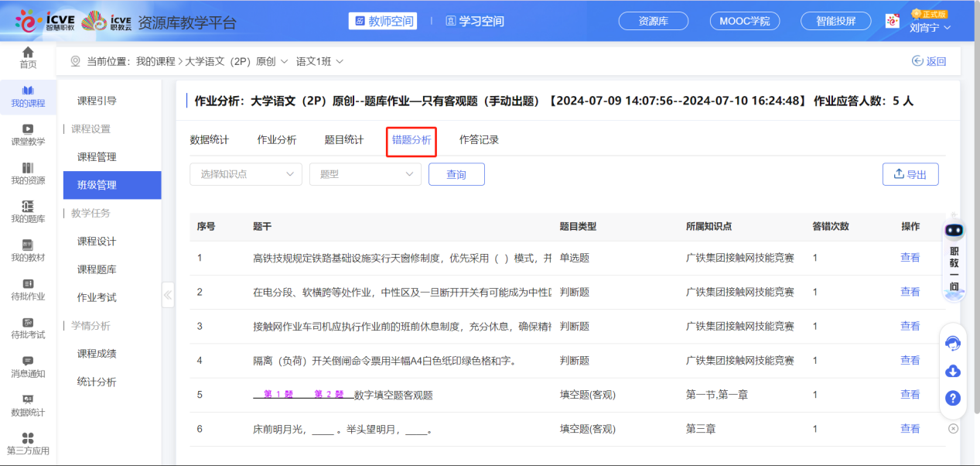Click the 查询 search button
The width and height of the screenshot is (980, 466).
tap(456, 174)
